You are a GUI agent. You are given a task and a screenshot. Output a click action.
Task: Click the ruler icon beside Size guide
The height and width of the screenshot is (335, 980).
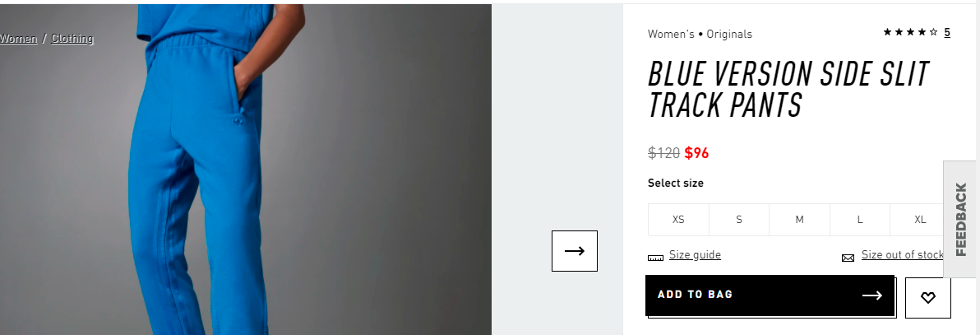pyautogui.click(x=655, y=258)
